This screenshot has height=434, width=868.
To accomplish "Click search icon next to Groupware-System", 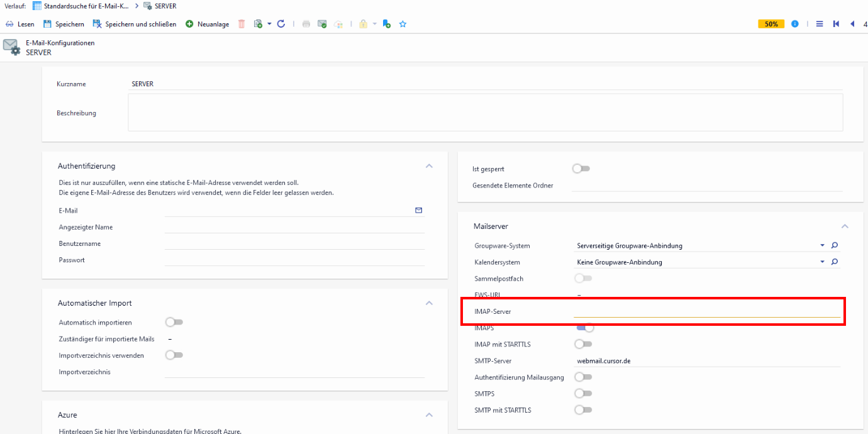I will click(835, 245).
